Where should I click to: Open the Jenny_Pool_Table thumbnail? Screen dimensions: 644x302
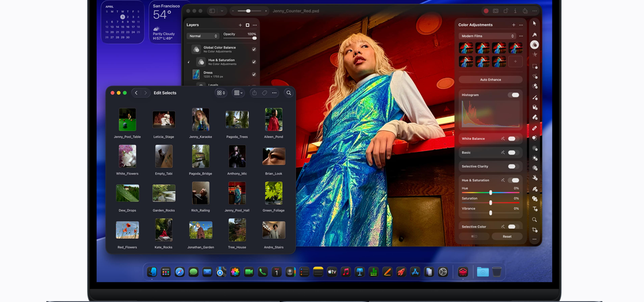click(127, 120)
